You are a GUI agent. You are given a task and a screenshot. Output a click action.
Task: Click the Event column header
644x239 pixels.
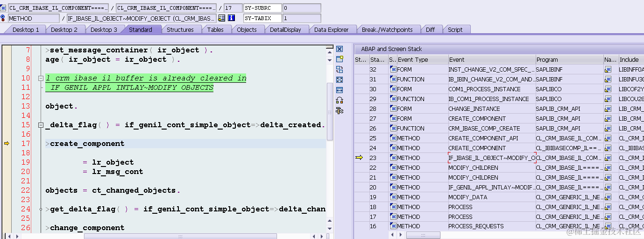coord(491,59)
